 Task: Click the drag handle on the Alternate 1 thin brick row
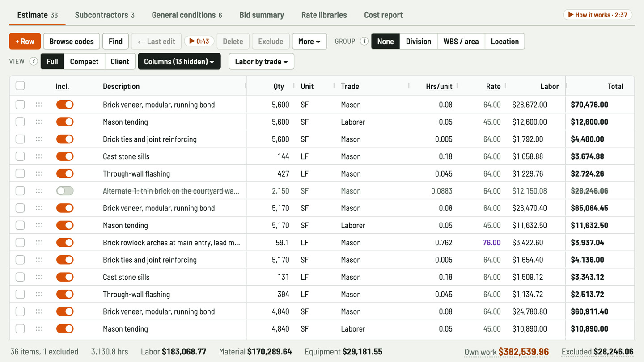(39, 191)
